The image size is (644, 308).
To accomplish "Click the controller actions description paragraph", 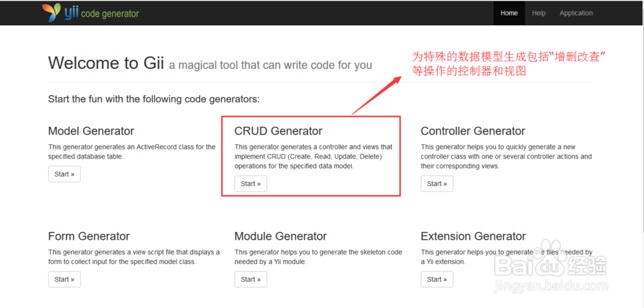I will tap(506, 157).
